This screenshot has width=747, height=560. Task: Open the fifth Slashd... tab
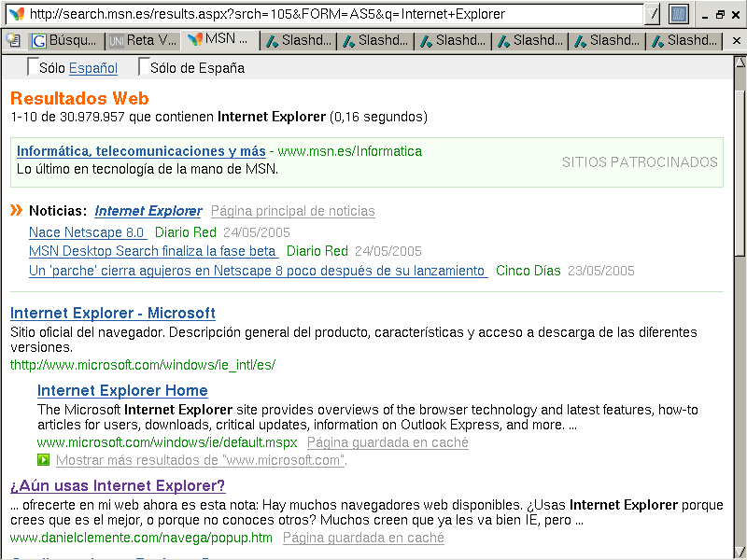[607, 41]
